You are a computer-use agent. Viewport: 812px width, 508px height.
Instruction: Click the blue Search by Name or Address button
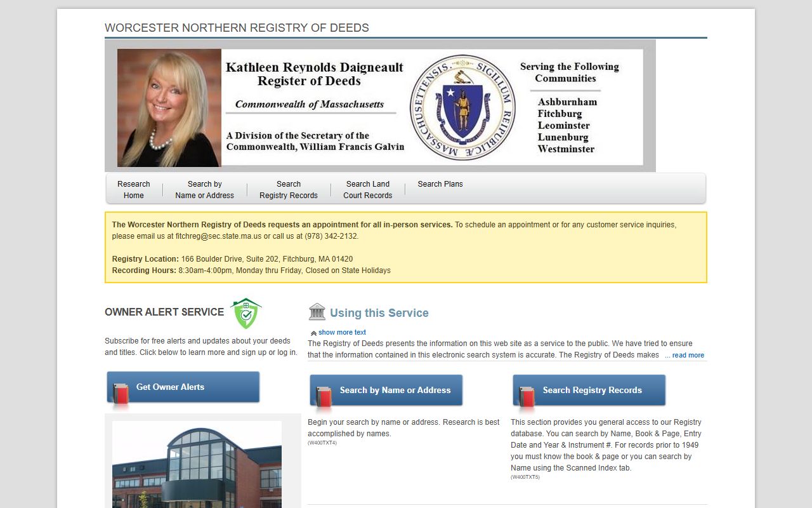386,391
